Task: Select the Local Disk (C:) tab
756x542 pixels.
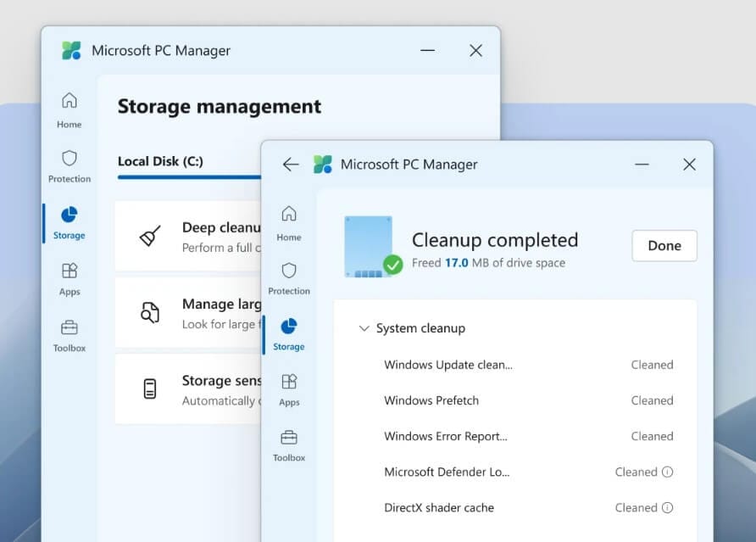Action: tap(160, 161)
